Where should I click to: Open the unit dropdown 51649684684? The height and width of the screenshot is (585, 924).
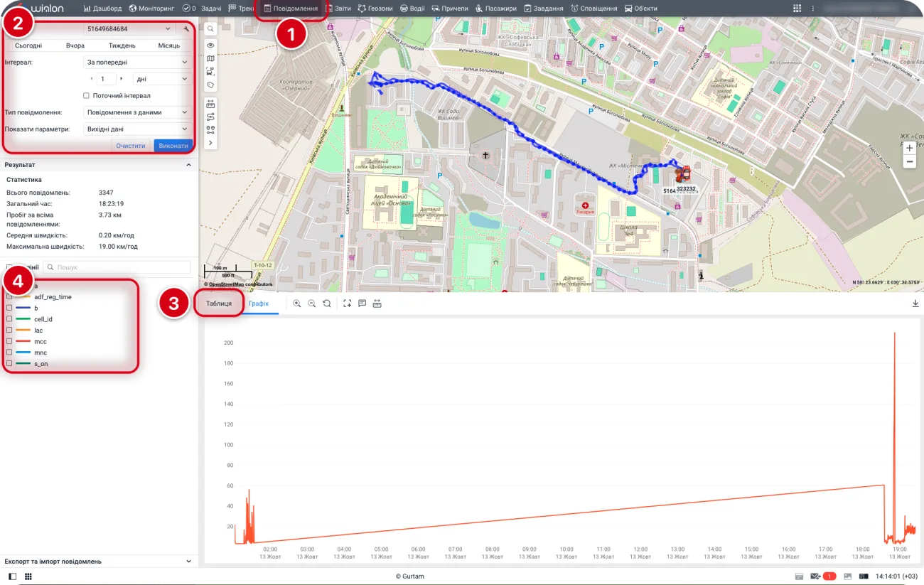[129, 29]
